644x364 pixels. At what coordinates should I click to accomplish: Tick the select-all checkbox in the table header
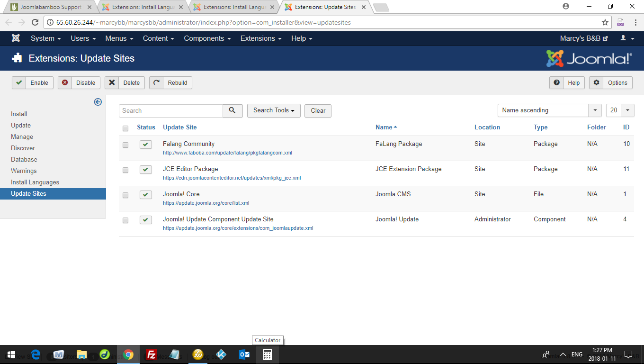(125, 128)
